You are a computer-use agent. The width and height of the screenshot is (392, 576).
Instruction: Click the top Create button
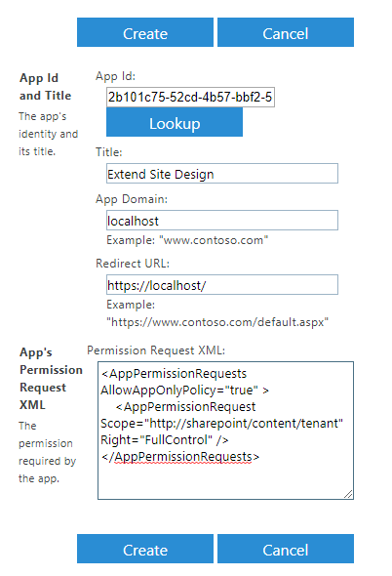click(145, 32)
